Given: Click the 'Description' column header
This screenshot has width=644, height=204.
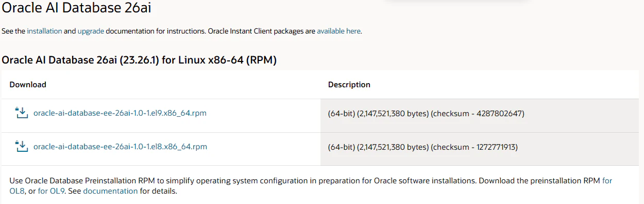Looking at the screenshot, I should (x=349, y=85).
